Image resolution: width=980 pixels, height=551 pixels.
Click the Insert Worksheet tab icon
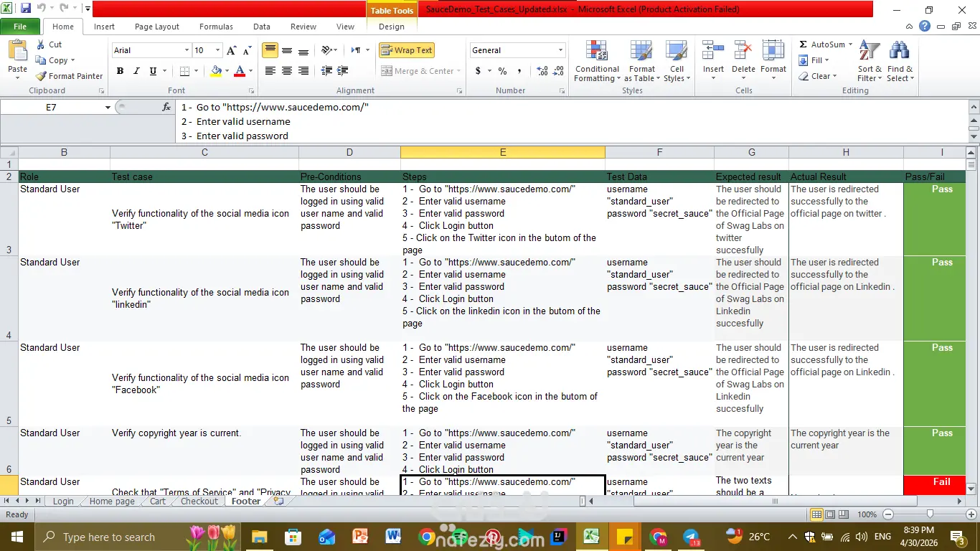(278, 501)
